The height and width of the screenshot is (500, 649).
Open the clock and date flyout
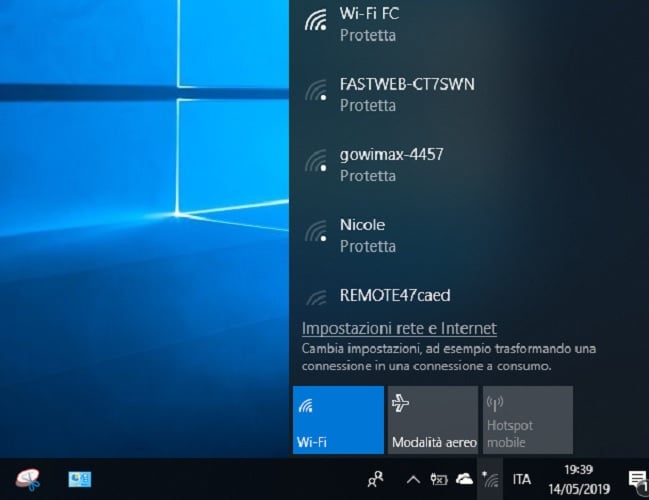click(x=578, y=479)
